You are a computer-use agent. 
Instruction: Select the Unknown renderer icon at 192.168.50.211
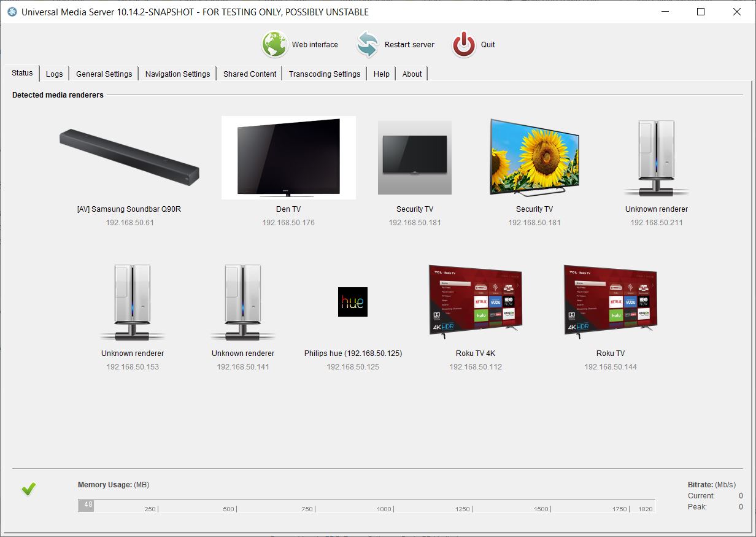point(656,158)
